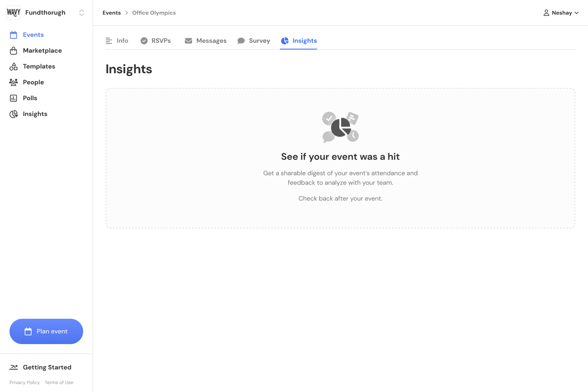Switch to the RSVPs tab

click(x=156, y=41)
